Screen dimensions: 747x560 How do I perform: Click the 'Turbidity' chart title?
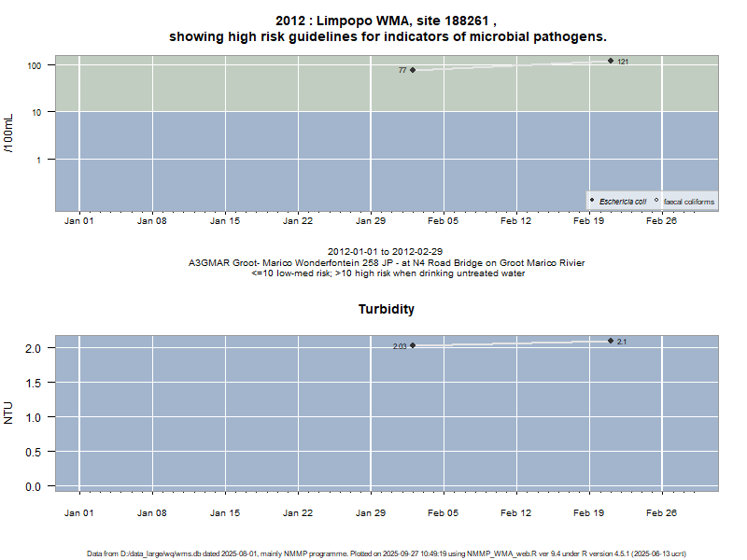tap(387, 309)
